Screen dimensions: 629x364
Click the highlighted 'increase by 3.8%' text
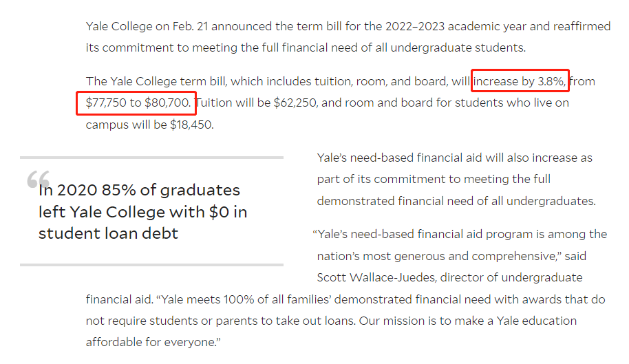[x=520, y=81]
